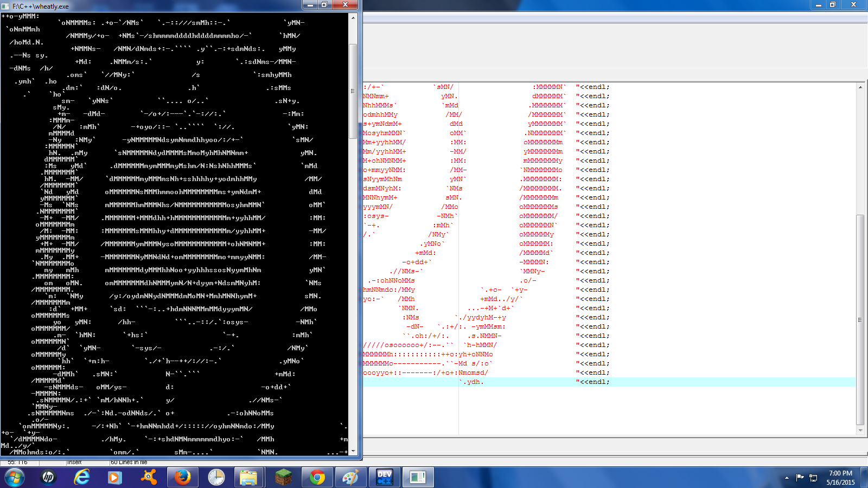Click the editor scrollbar down arrow
This screenshot has width=868, height=488.
pyautogui.click(x=860, y=431)
